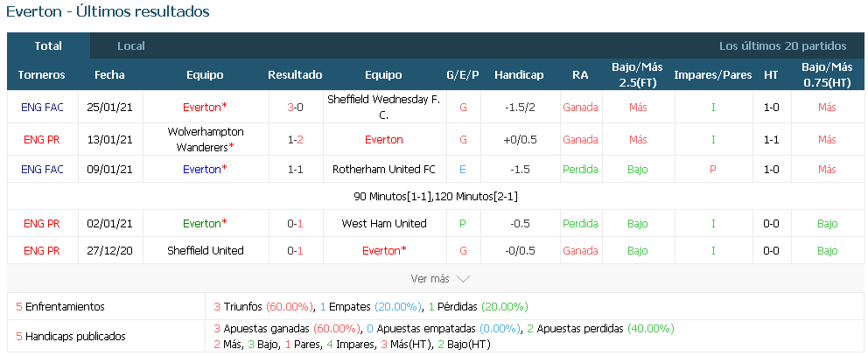Click the Bajo/Más 2.5(FT) column header
Image resolution: width=868 pixels, height=356 pixels.
(637, 74)
